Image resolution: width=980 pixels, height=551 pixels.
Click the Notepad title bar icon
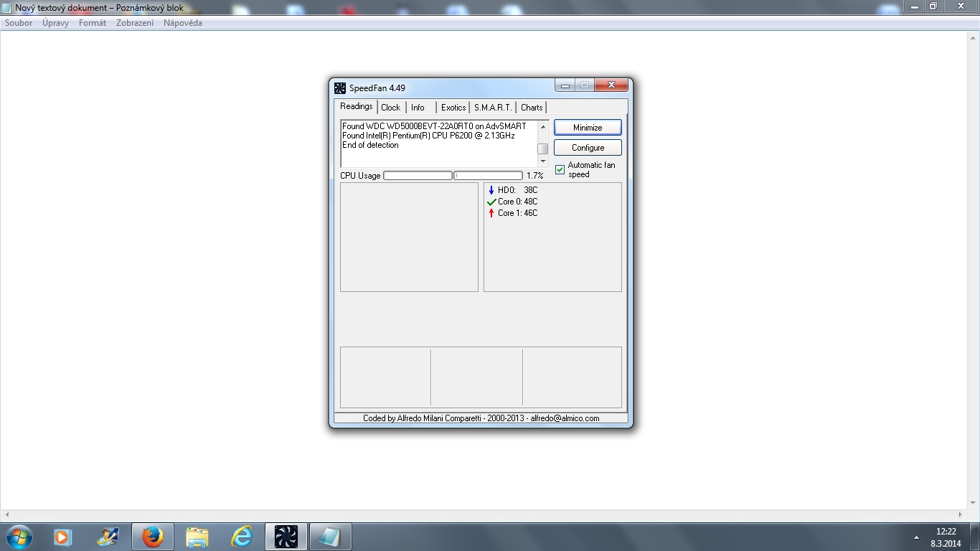click(x=7, y=8)
